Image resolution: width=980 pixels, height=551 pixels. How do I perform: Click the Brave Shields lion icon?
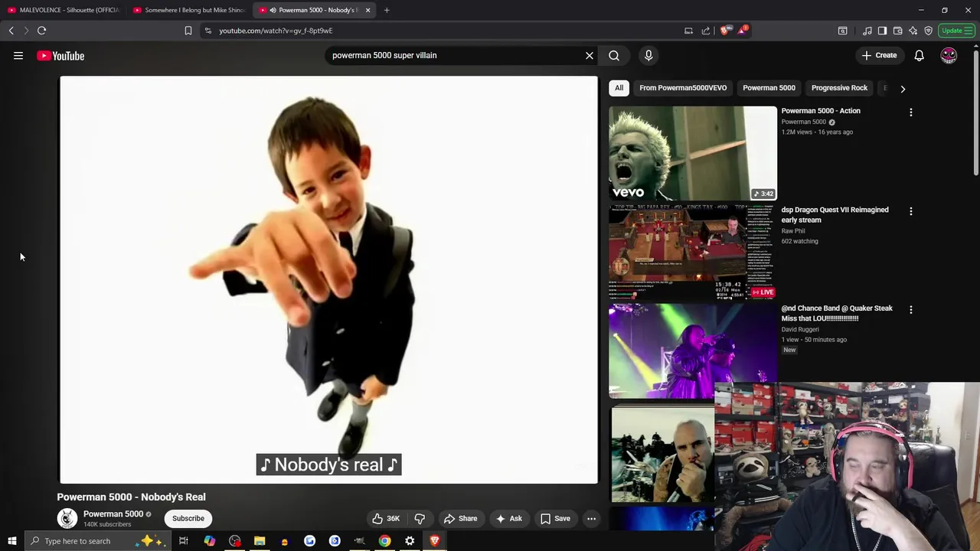725,31
